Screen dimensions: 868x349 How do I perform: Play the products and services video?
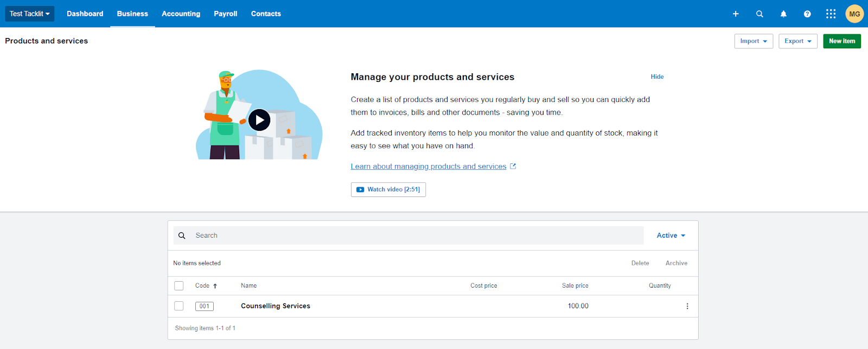tap(259, 120)
